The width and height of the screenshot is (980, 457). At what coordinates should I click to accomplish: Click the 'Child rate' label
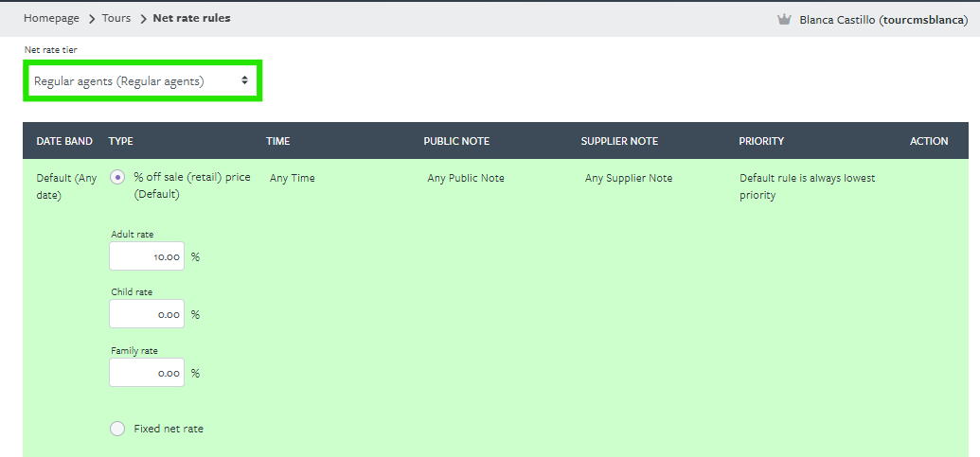coord(132,291)
